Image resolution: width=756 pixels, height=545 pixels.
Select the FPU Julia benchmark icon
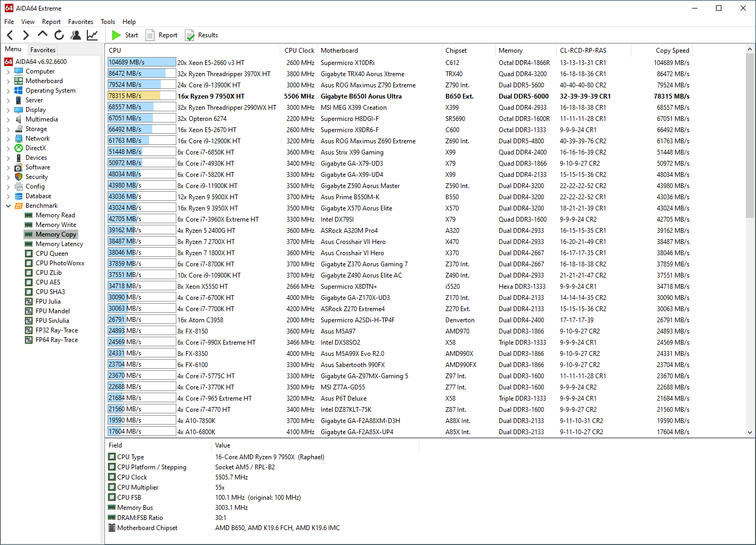29,302
